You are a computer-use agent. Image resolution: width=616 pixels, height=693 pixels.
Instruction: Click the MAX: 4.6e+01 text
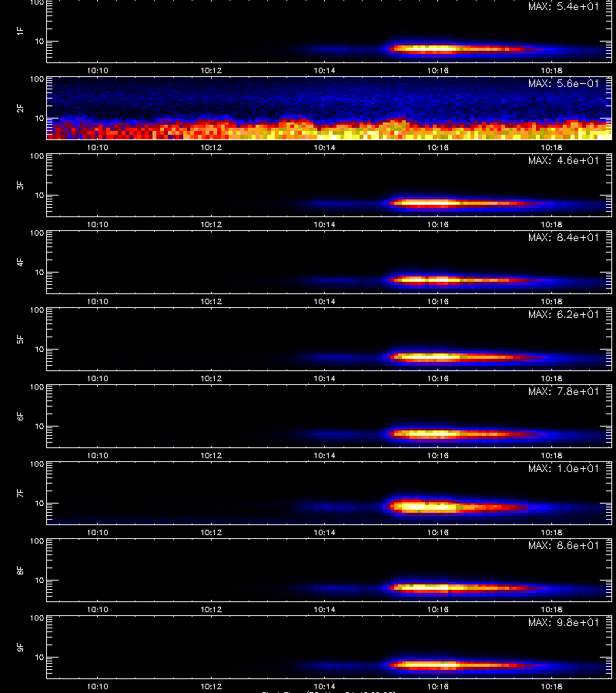click(x=564, y=160)
